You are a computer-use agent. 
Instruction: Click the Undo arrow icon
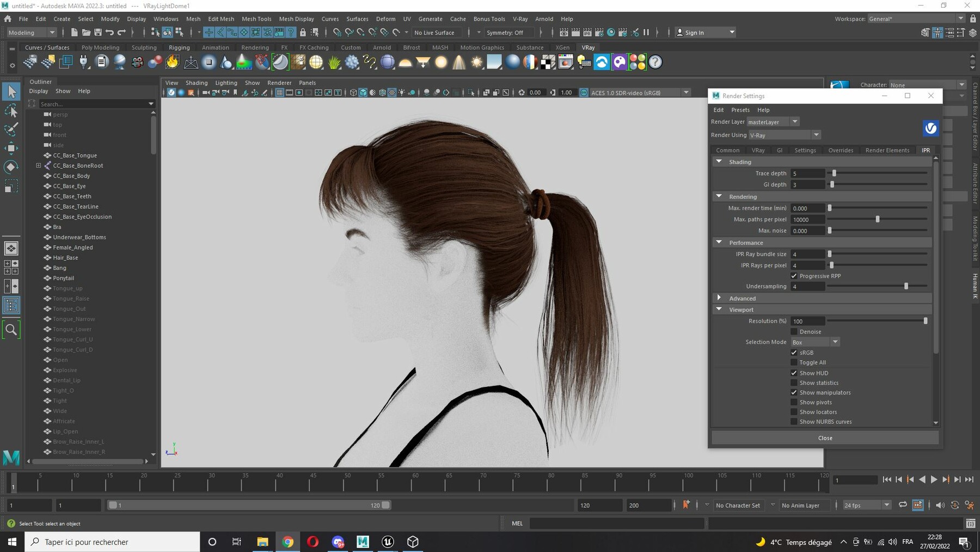(x=110, y=33)
